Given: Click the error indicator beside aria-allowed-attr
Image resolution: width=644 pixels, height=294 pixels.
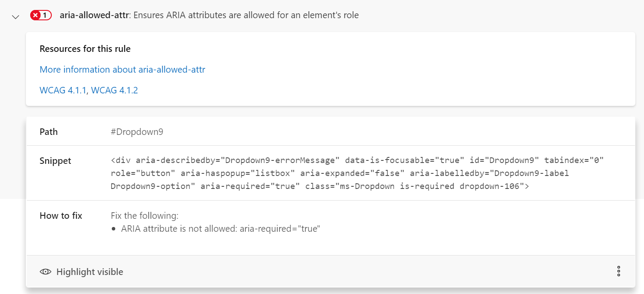Looking at the screenshot, I should point(41,15).
